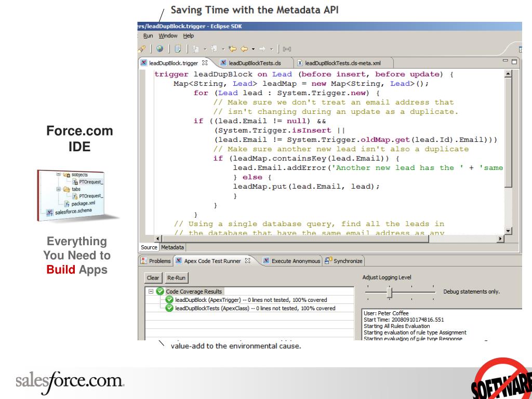Collapse the tabs folder node

point(58,189)
